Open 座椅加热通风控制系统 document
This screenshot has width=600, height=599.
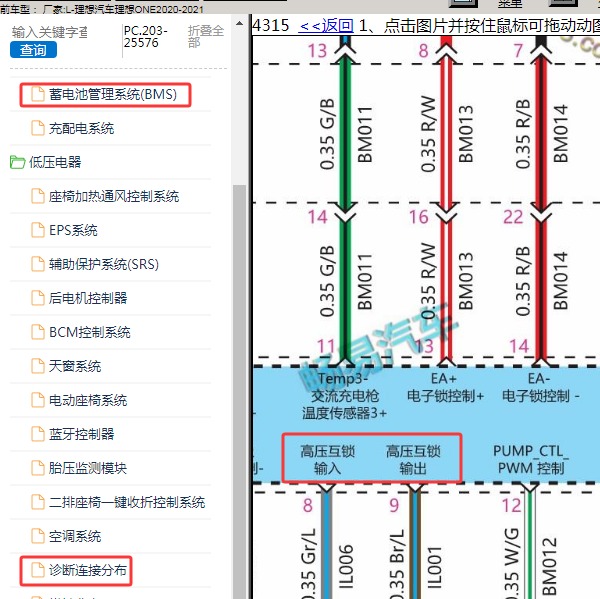(x=114, y=196)
